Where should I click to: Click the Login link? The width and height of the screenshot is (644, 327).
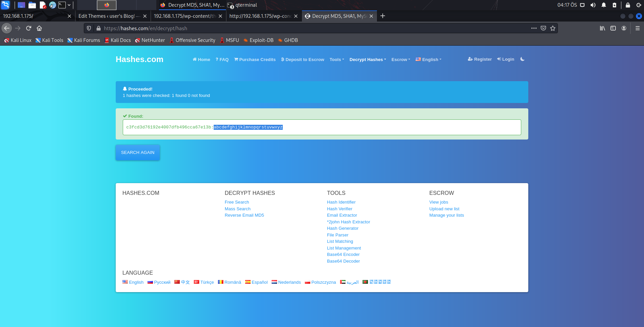point(505,59)
